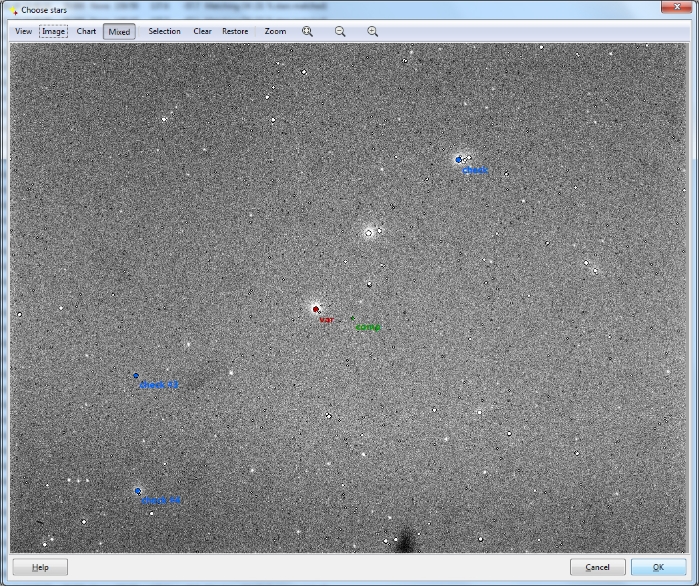Click the dark blob at the image bottom edge

(x=406, y=541)
